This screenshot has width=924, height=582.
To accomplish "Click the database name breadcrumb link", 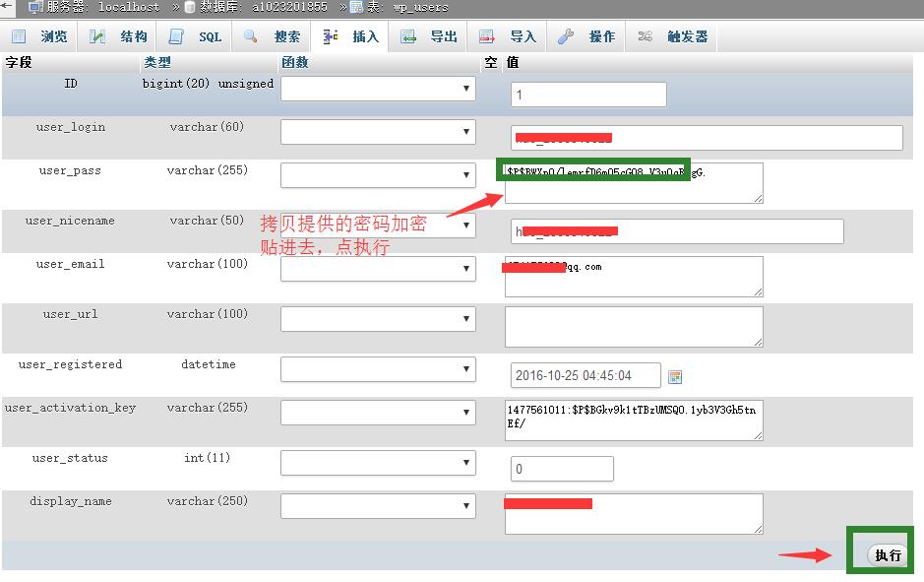I will (289, 7).
